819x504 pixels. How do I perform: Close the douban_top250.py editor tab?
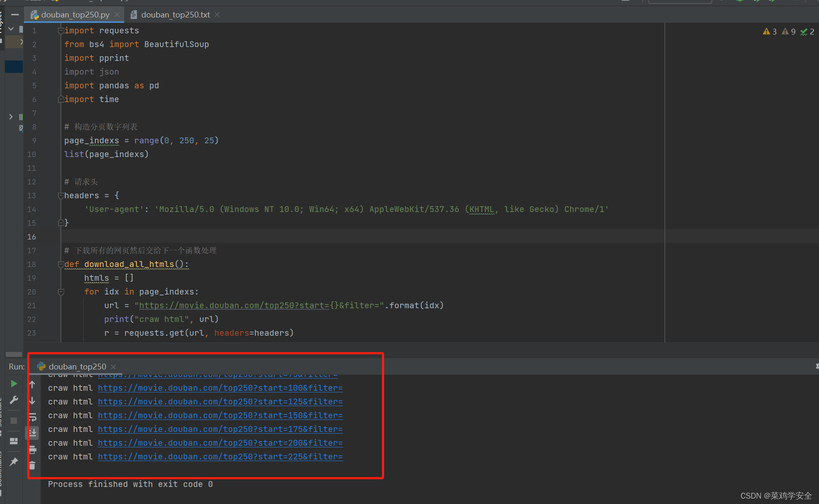(x=117, y=15)
